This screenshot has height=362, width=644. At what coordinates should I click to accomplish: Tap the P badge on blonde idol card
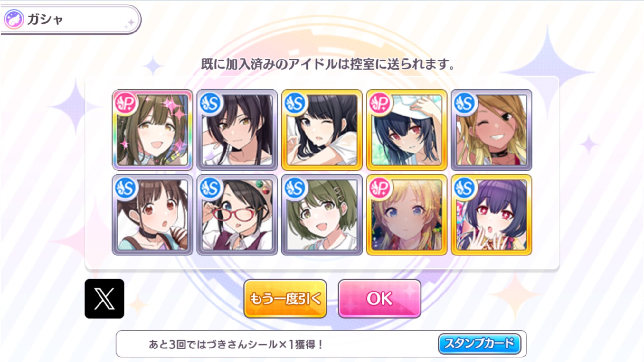coord(380,188)
